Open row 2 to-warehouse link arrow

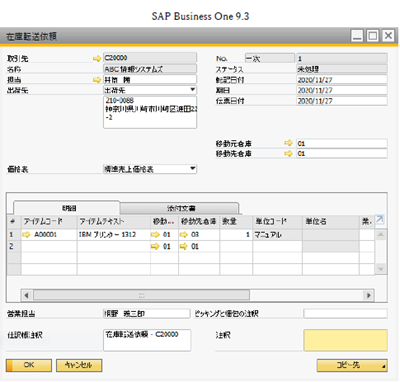[x=184, y=247]
